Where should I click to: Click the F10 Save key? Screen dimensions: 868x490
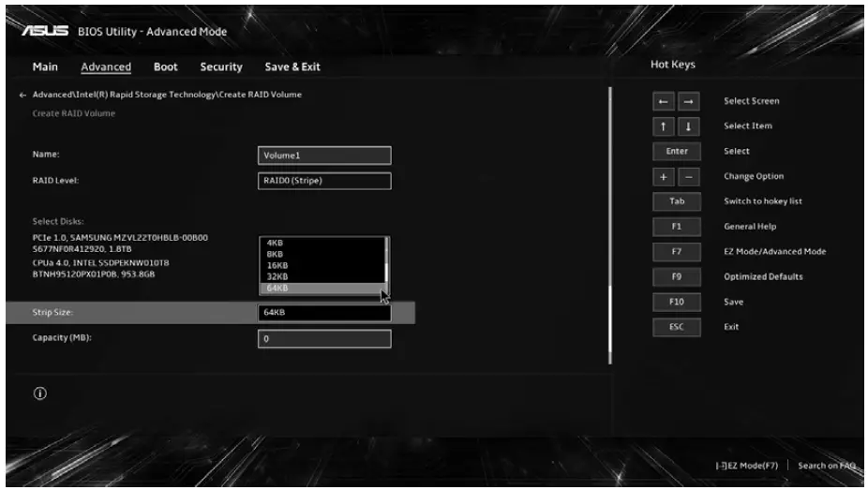[677, 302]
